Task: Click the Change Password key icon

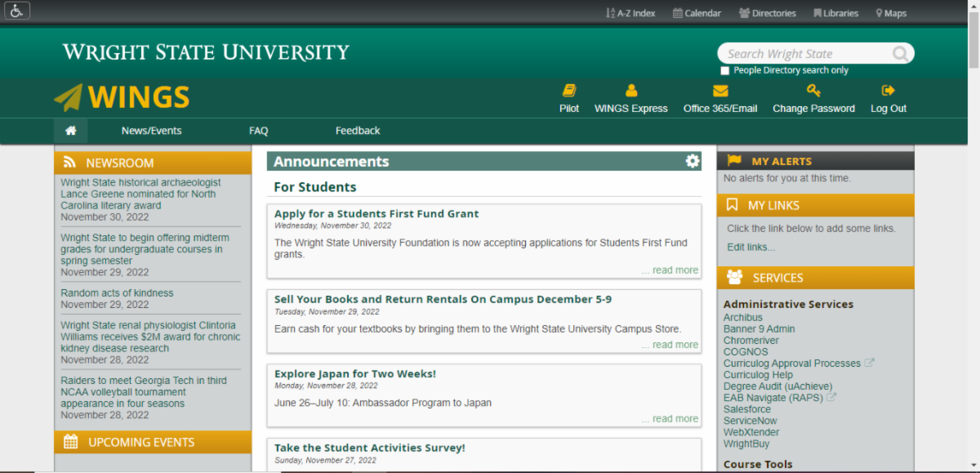Action: (813, 91)
